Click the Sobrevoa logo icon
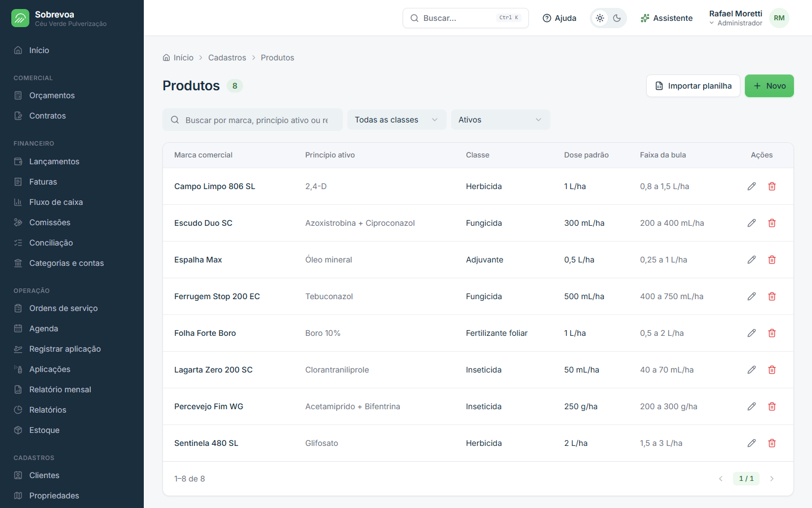812x508 pixels. 20,18
